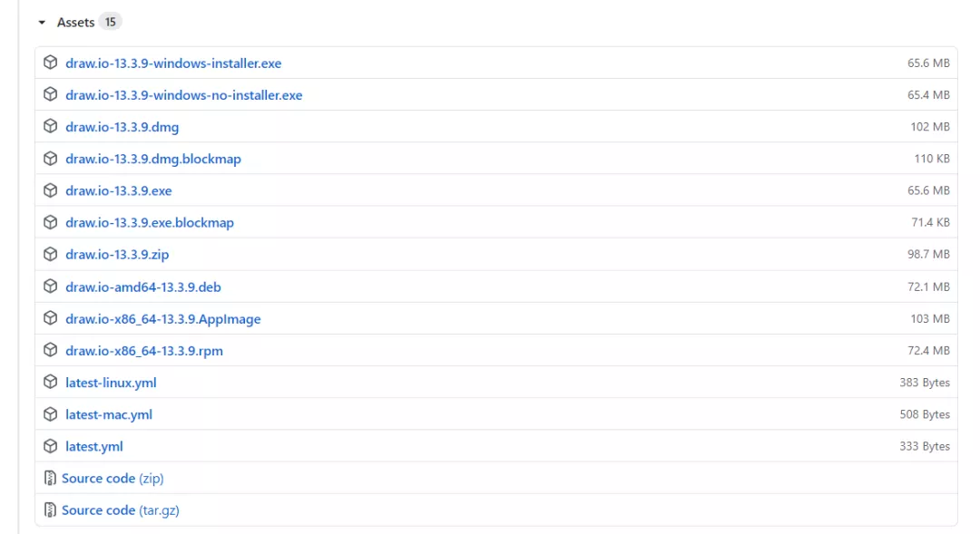The width and height of the screenshot is (980, 534).
Task: Click 65.6 MB size of windows-installer.exe
Action: click(x=928, y=63)
